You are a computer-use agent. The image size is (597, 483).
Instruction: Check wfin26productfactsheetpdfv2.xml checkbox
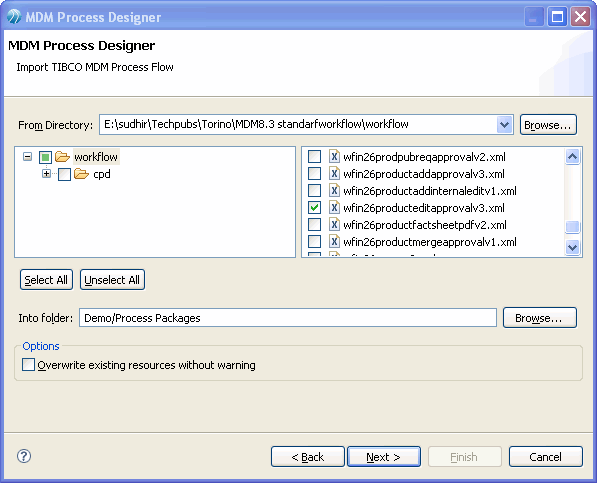point(314,225)
